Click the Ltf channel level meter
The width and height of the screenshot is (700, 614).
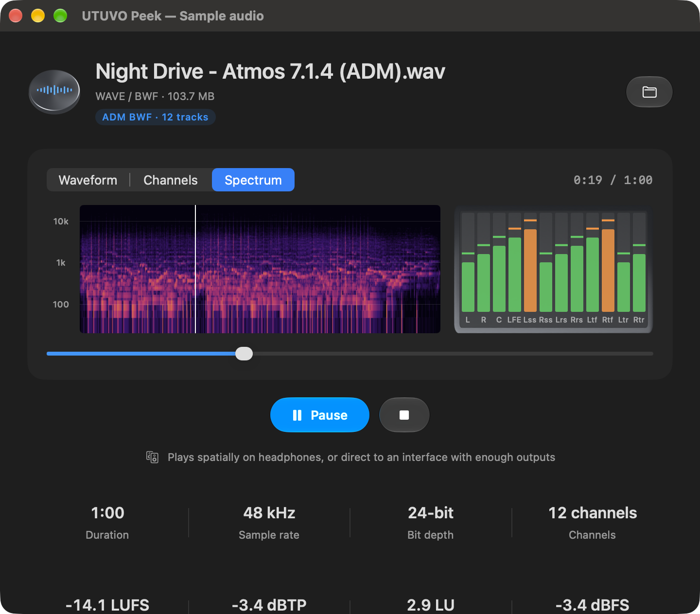point(593,262)
